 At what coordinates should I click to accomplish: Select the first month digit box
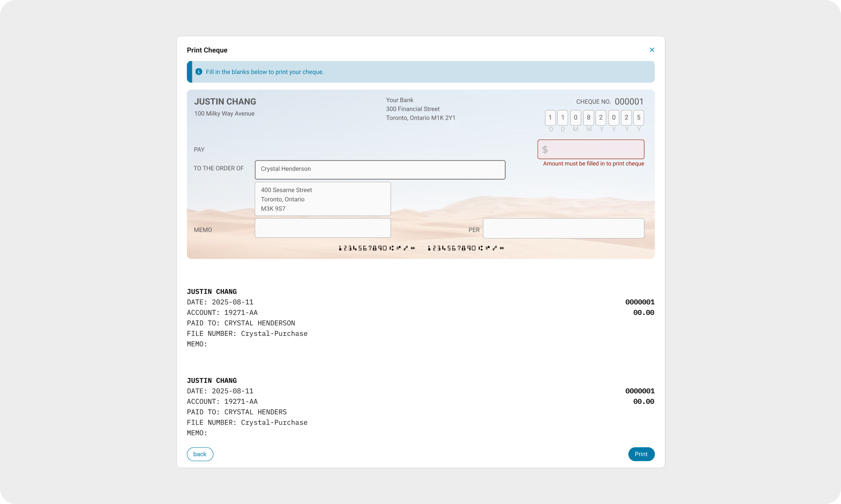[576, 118]
